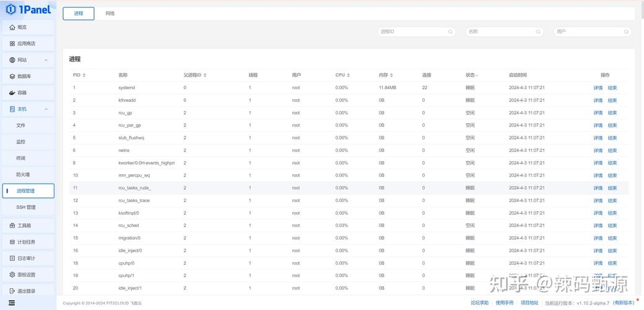Image resolution: width=644 pixels, height=310 pixels.
Task: Focus the 用户 search field
Action: (593, 32)
